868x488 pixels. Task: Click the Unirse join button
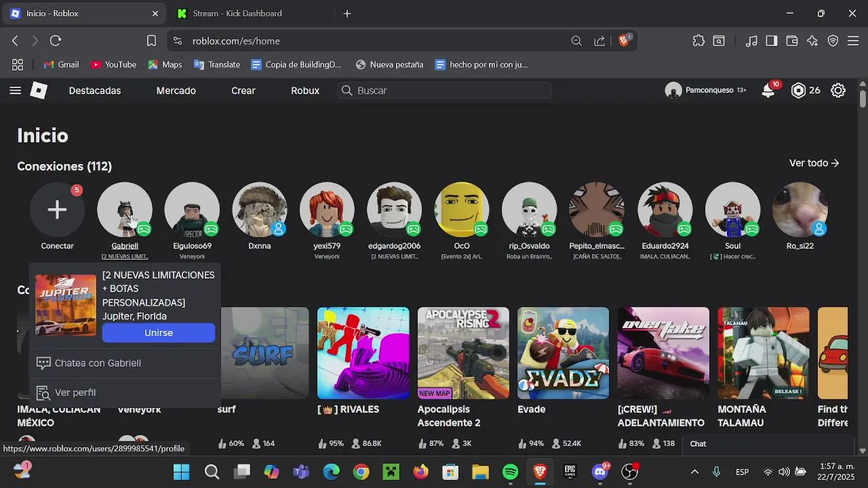pyautogui.click(x=159, y=333)
